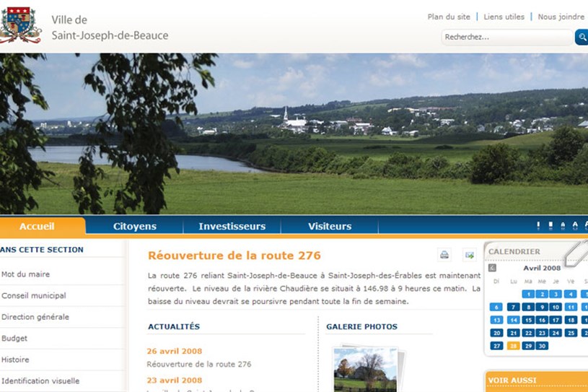Image resolution: width=588 pixels, height=392 pixels.
Task: Select day 11 in calendar
Action: point(571,308)
